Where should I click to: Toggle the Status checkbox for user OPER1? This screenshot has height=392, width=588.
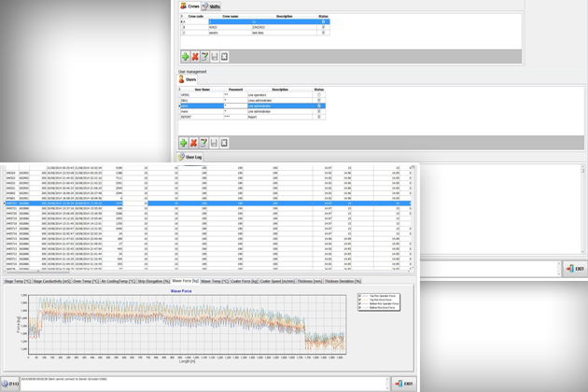(319, 94)
